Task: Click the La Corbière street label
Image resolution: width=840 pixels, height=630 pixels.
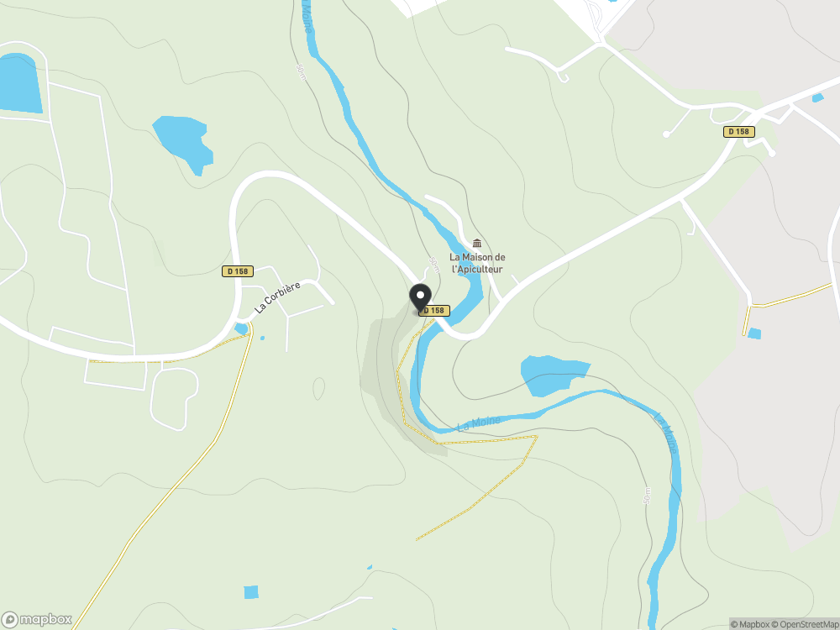Action: tap(277, 298)
